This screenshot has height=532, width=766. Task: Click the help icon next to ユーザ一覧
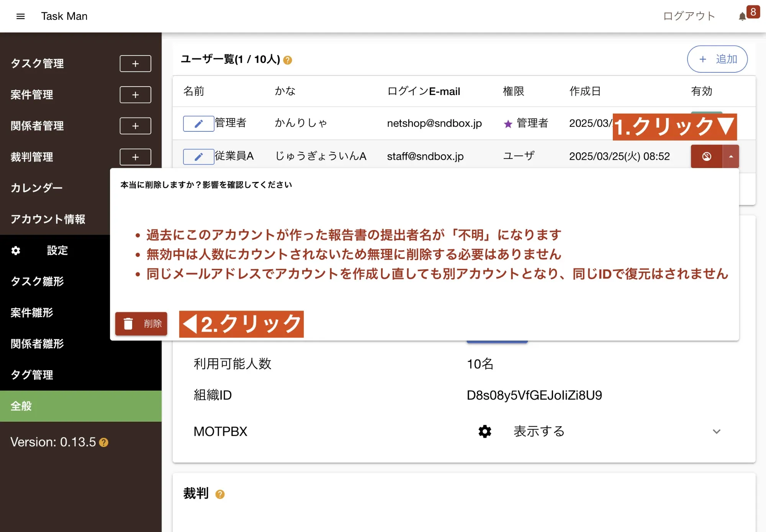[x=288, y=60]
